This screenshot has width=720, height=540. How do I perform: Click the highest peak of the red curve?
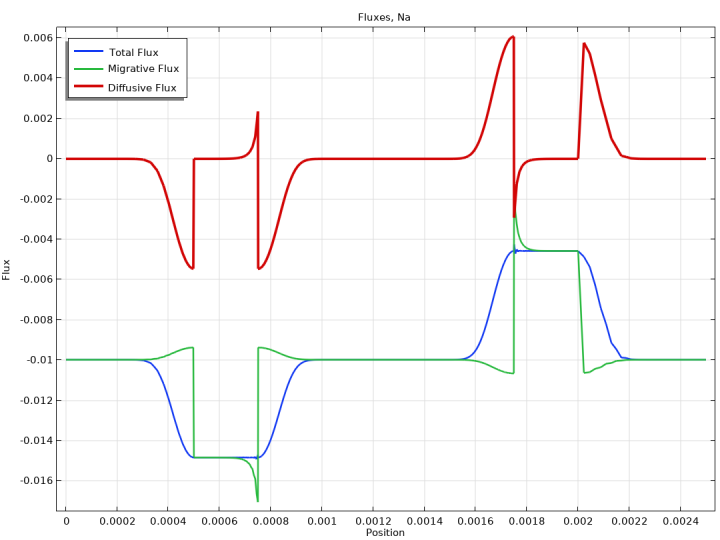513,37
